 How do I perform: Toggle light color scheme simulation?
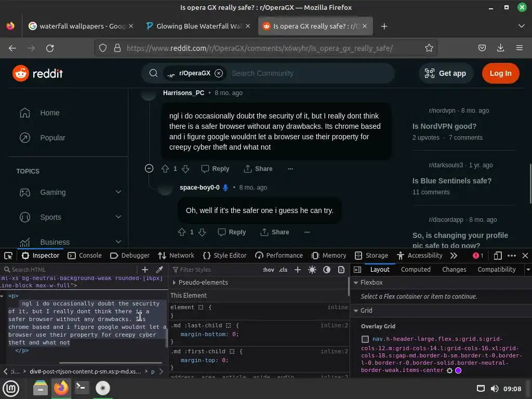click(x=312, y=270)
